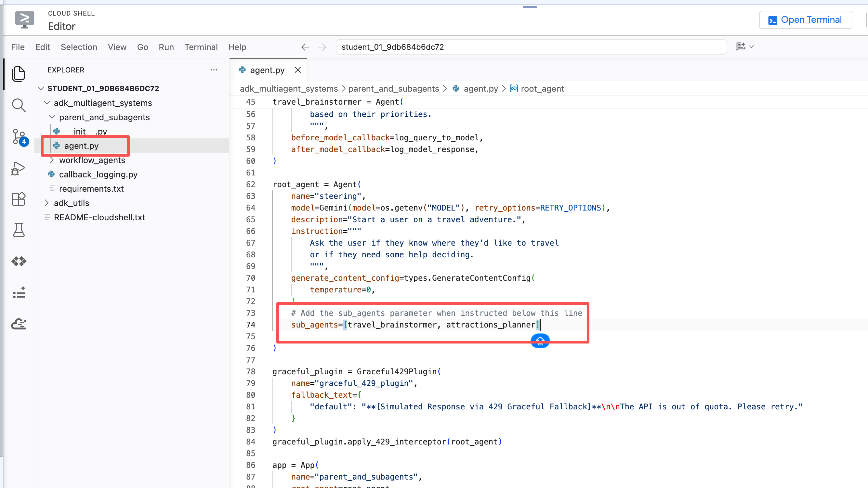Open the Go menu
Screen dimensions: 868x488
click(x=142, y=47)
